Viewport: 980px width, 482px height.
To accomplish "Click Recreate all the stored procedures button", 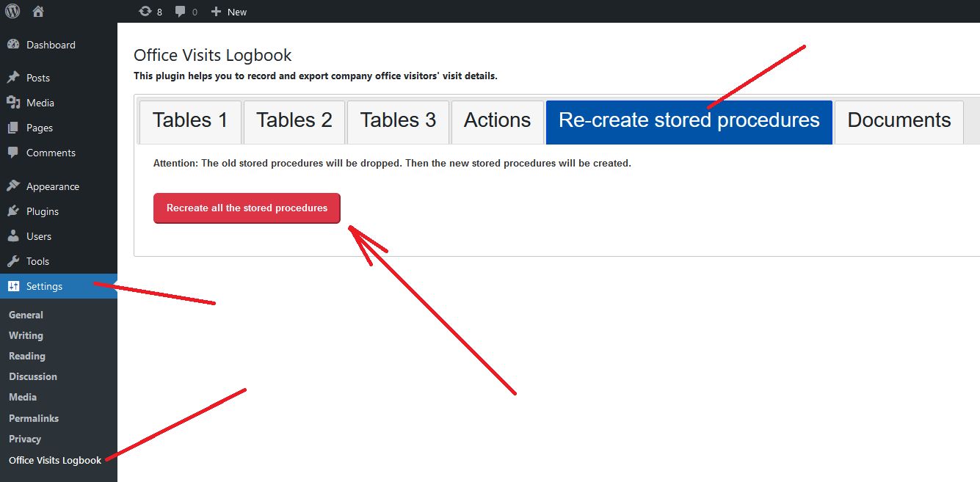I will tap(247, 208).
